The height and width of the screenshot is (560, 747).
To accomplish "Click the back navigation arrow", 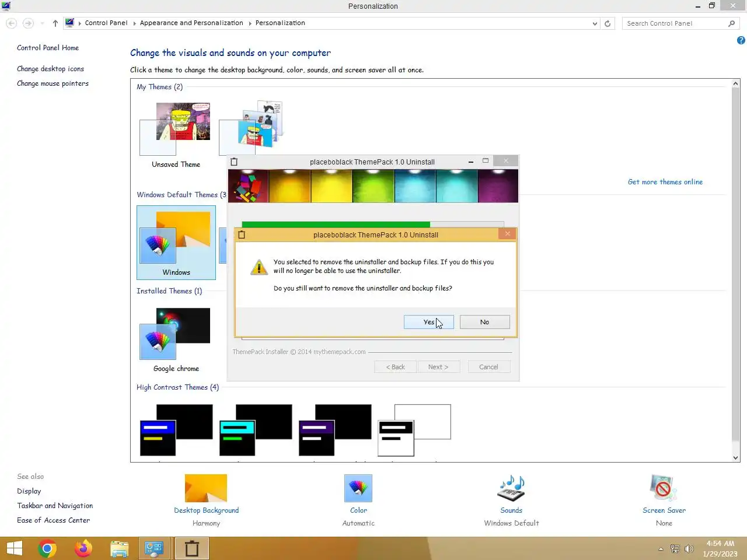I will pos(11,23).
